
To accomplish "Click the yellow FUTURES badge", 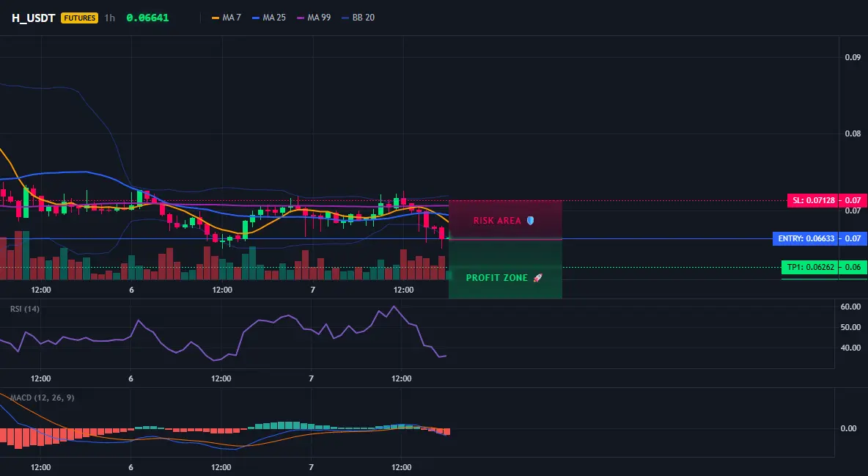I will point(80,18).
